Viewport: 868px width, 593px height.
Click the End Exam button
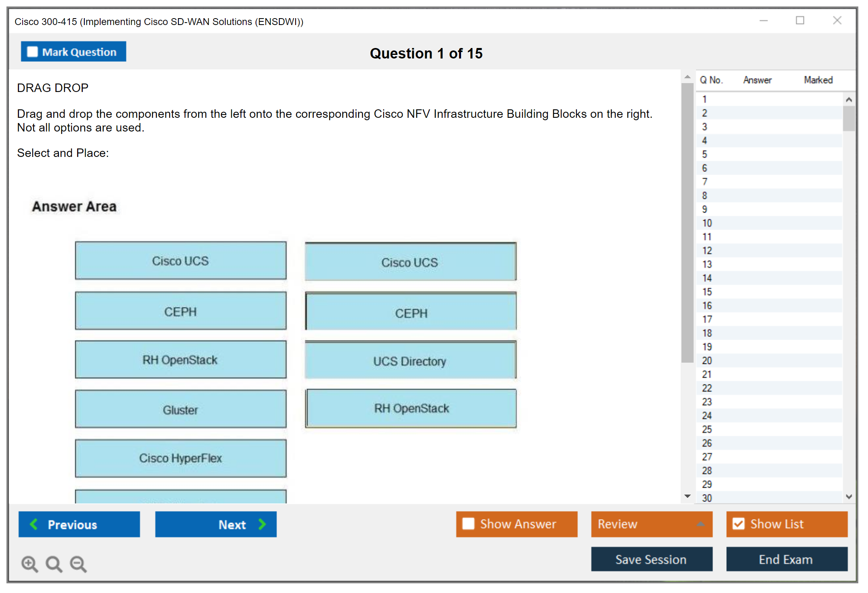click(x=786, y=559)
